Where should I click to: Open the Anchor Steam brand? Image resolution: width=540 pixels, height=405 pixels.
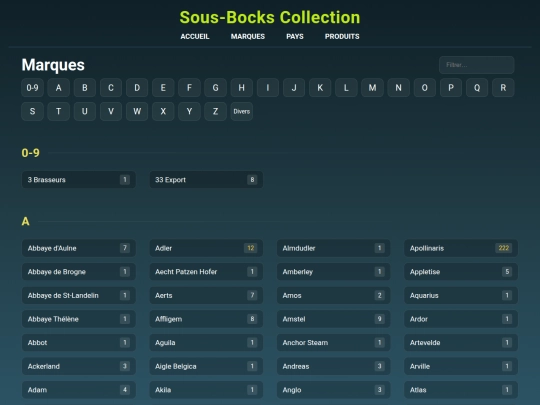point(334,342)
